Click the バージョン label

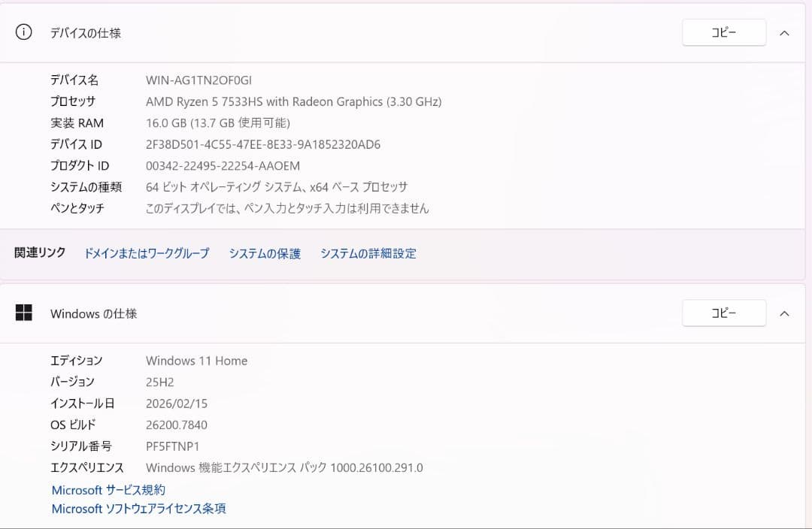(x=72, y=382)
